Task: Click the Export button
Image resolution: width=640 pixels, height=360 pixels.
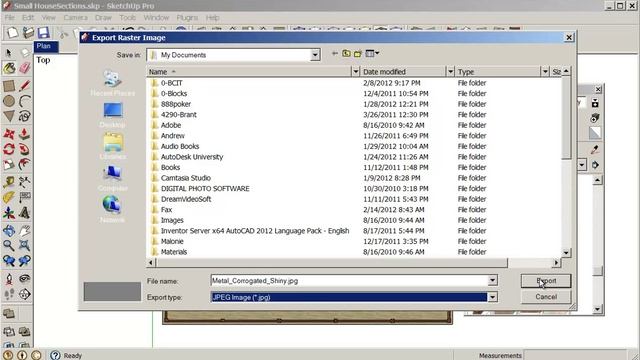Action: point(546,281)
